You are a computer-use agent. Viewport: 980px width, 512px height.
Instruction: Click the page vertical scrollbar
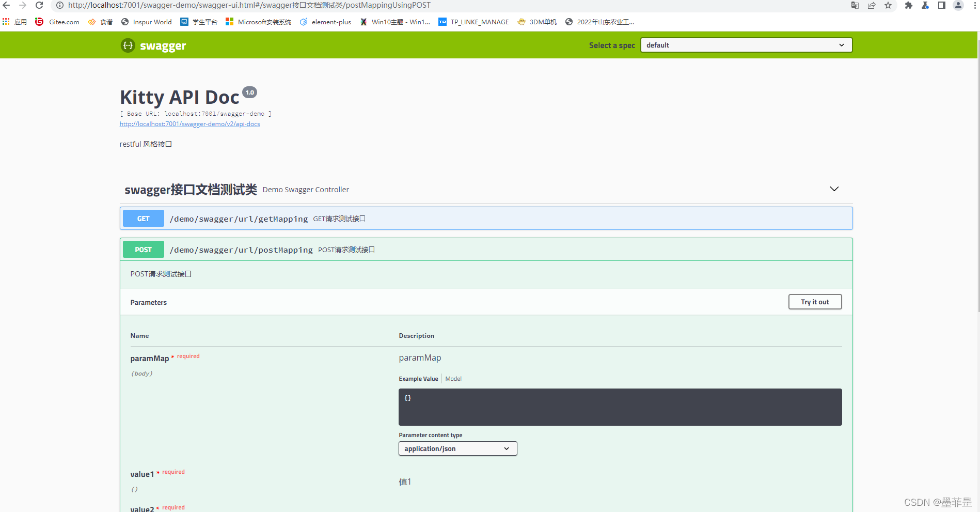click(x=978, y=176)
